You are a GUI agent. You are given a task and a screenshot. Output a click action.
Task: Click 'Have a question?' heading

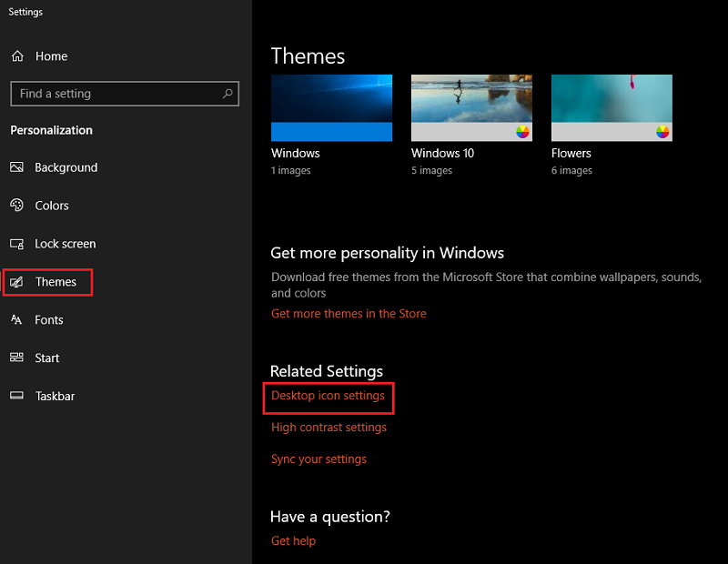click(x=330, y=517)
